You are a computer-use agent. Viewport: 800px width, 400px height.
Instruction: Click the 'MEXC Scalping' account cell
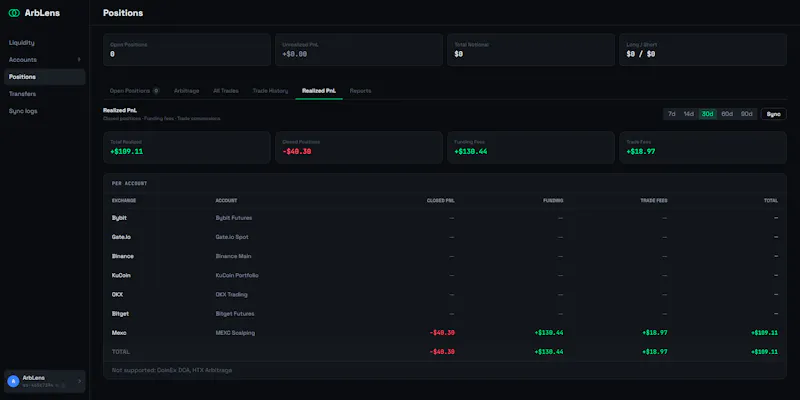point(235,333)
